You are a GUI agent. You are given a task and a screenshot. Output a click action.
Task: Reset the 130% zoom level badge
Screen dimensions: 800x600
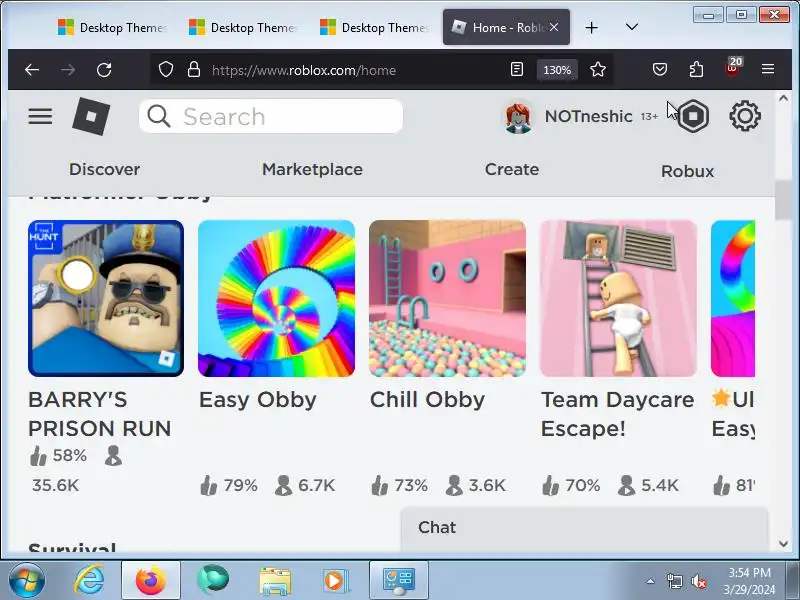click(x=557, y=70)
